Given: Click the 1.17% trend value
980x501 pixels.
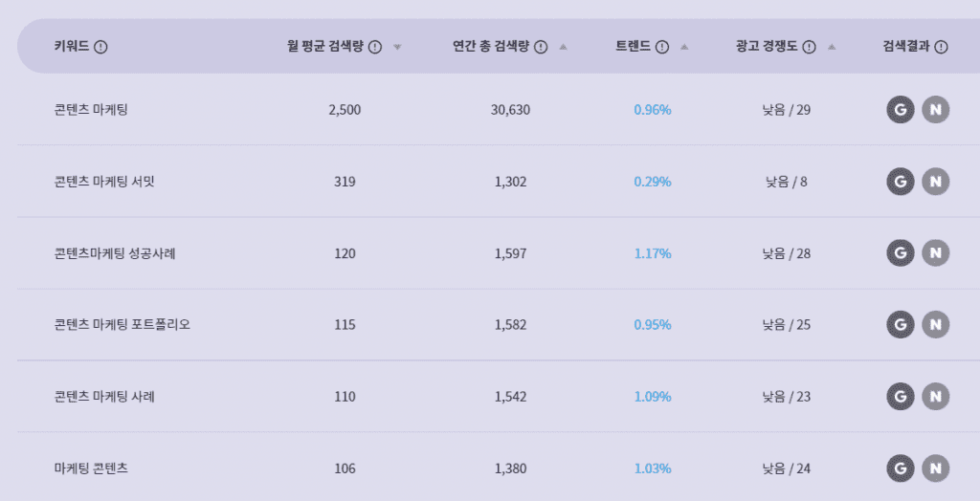Looking at the screenshot, I should coord(653,253).
